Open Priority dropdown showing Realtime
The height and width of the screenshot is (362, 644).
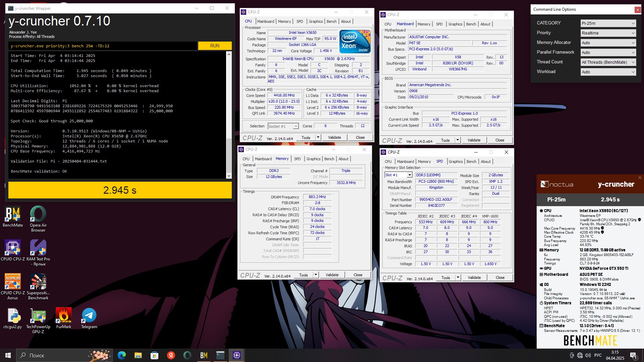pyautogui.click(x=608, y=33)
